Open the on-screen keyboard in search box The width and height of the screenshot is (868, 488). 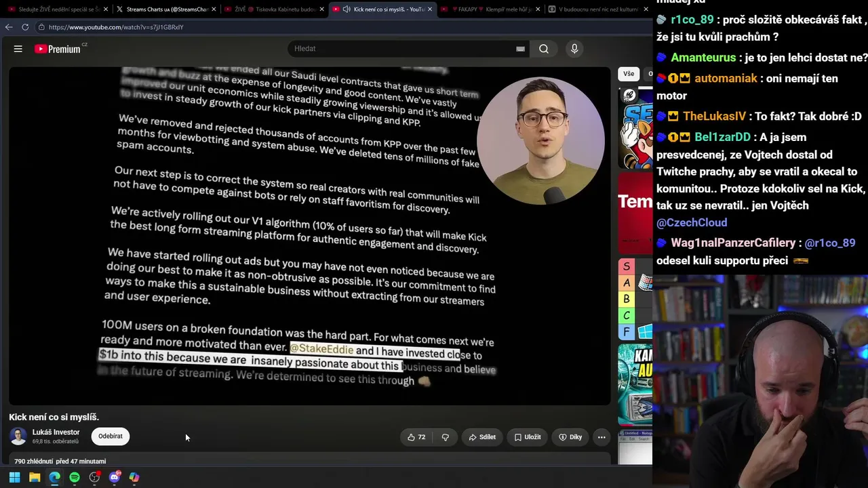(520, 49)
